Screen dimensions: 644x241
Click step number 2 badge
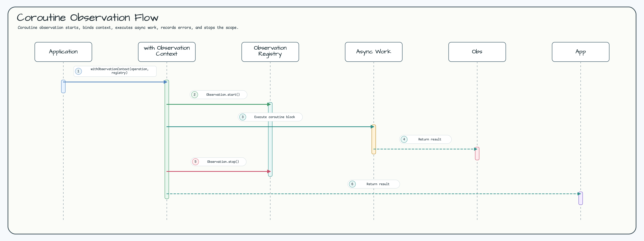point(195,95)
